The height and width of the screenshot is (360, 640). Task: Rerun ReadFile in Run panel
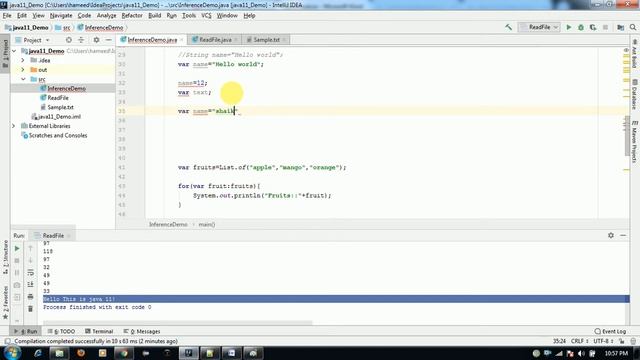pos(17,248)
